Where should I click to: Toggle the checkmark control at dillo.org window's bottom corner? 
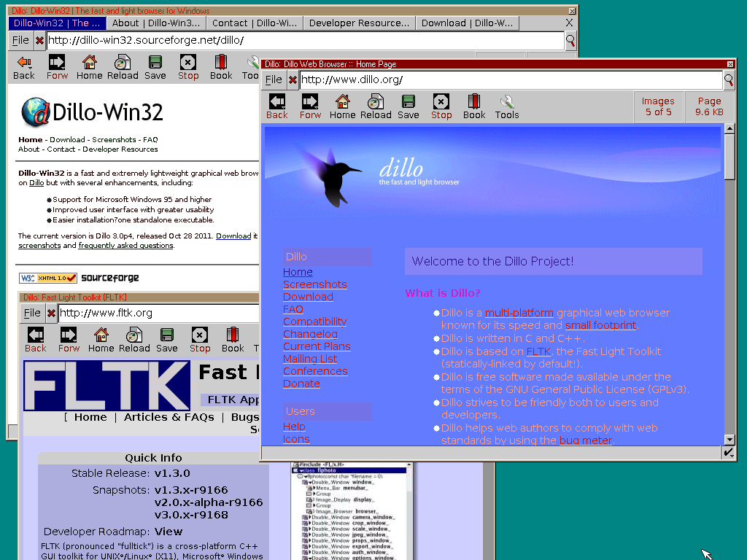727,453
